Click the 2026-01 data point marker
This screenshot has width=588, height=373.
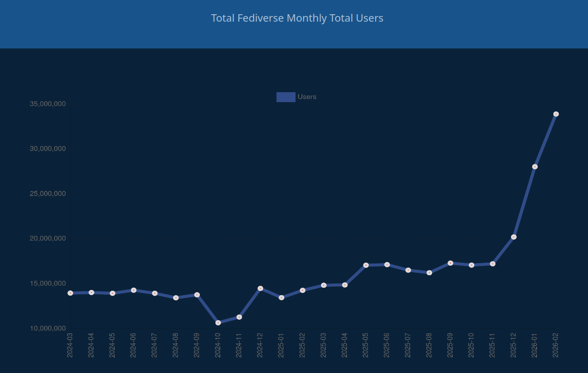click(535, 167)
